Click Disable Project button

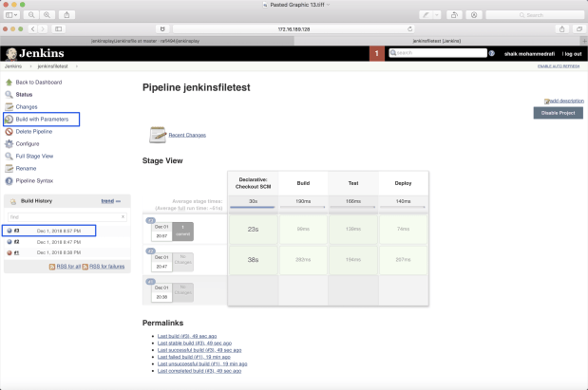(558, 113)
